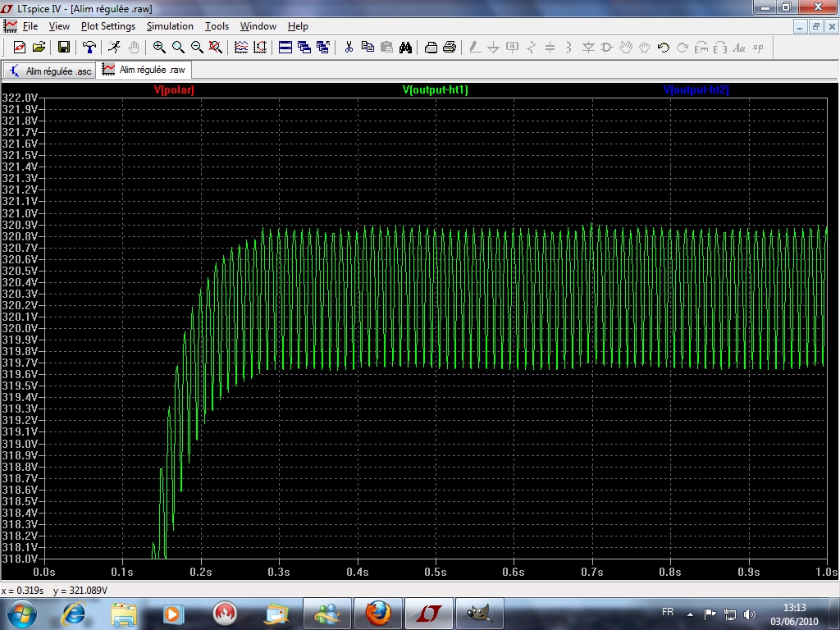Open the Plot Settings menu

tap(108, 25)
